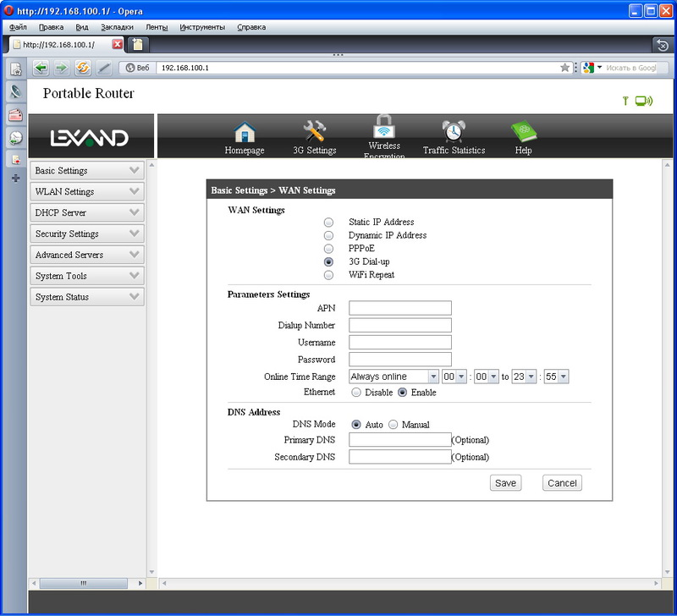Click the Google search engine icon
Screen dimensions: 677x616
point(588,68)
